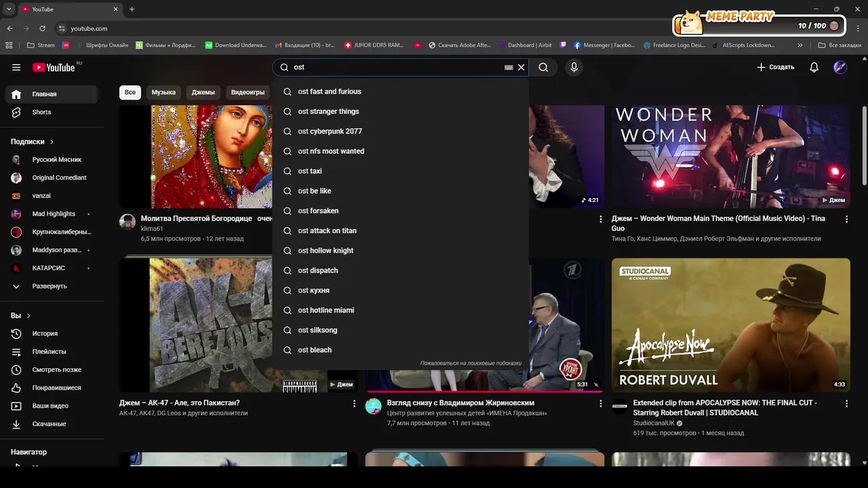Screen dimensions: 868x488
Task: Choose suggestion ost silksong
Action: [x=400, y=330]
